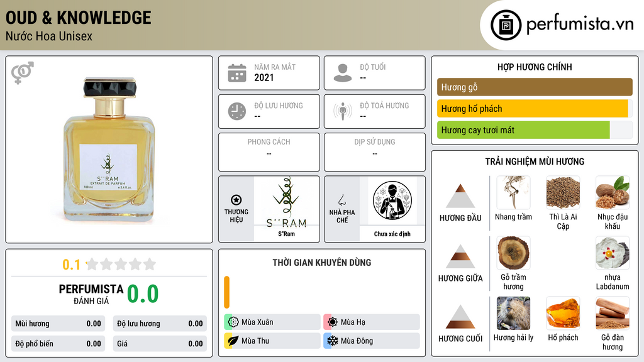This screenshot has width=644, height=362.
Task: Open the nhựa Labdanum note image
Action: coord(613,253)
